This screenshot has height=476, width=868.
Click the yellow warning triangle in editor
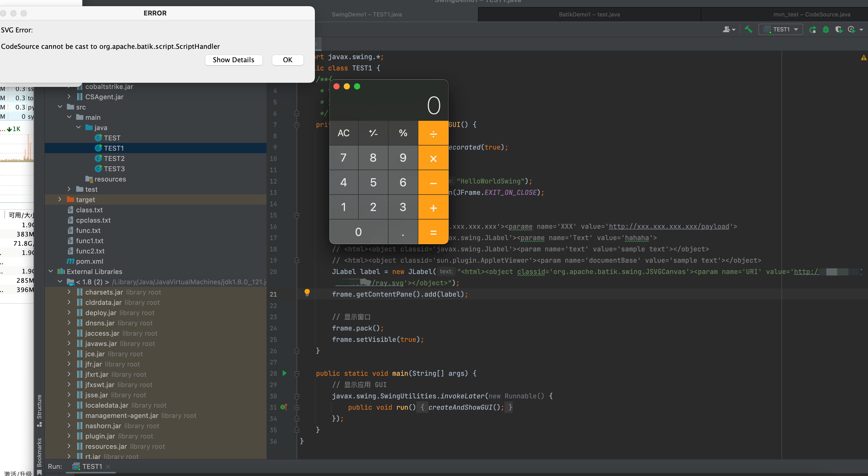tap(864, 58)
